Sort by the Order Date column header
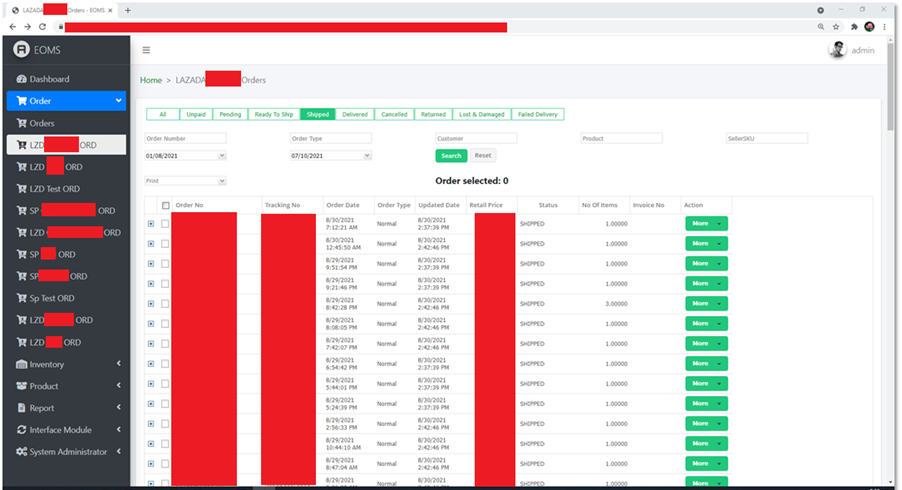The height and width of the screenshot is (490, 902). (x=343, y=205)
